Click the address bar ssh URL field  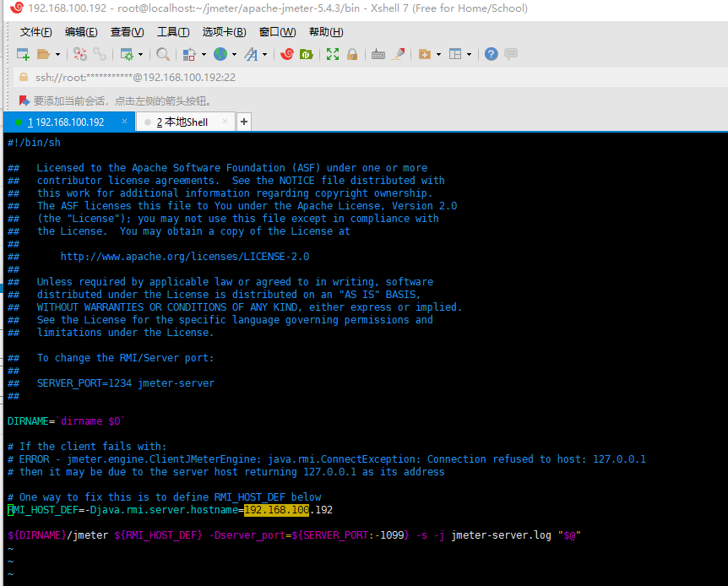372,77
